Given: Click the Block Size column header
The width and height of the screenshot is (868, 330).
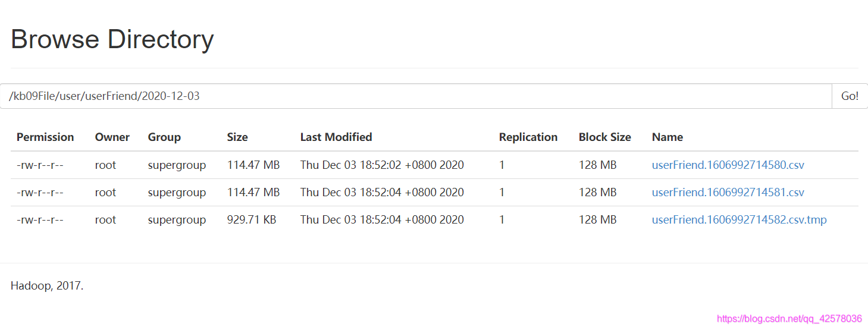Looking at the screenshot, I should point(604,137).
